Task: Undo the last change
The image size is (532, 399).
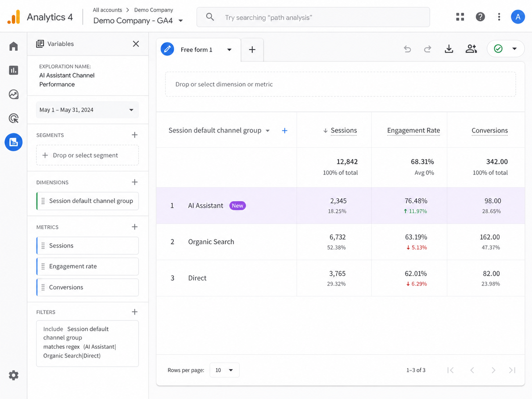Action: [x=407, y=49]
